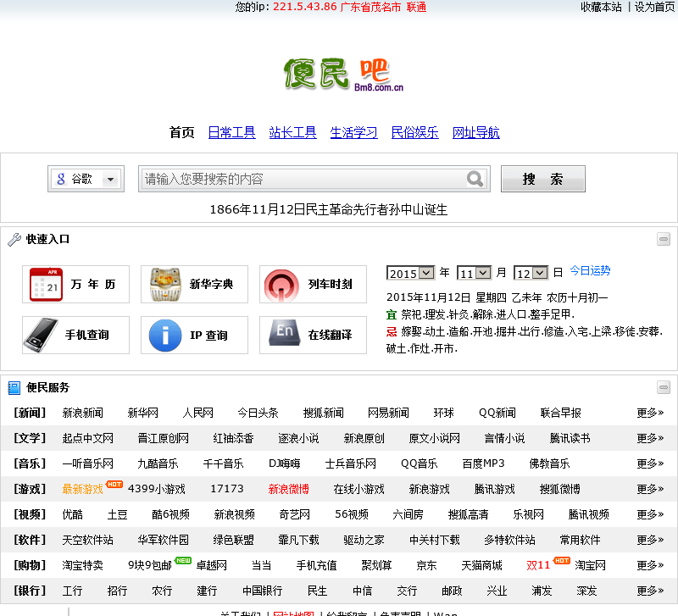Open the 淘宝特卖 link
This screenshot has width=678, height=616.
pos(82,565)
